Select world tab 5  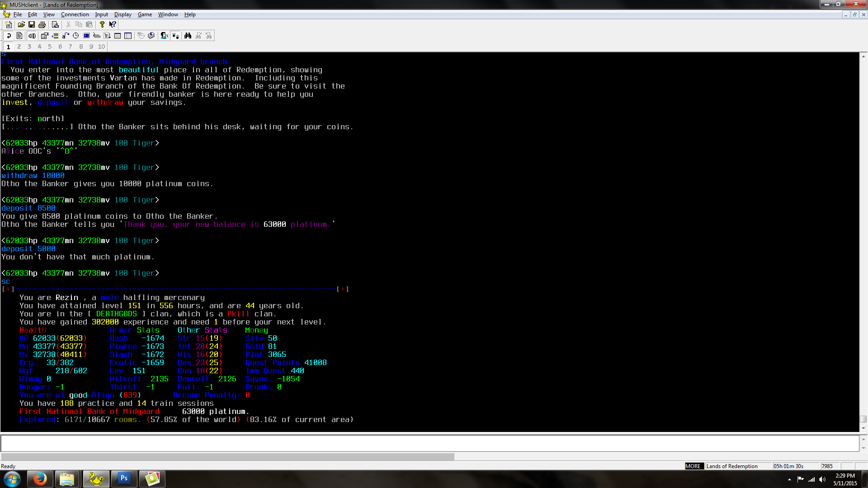(x=50, y=47)
